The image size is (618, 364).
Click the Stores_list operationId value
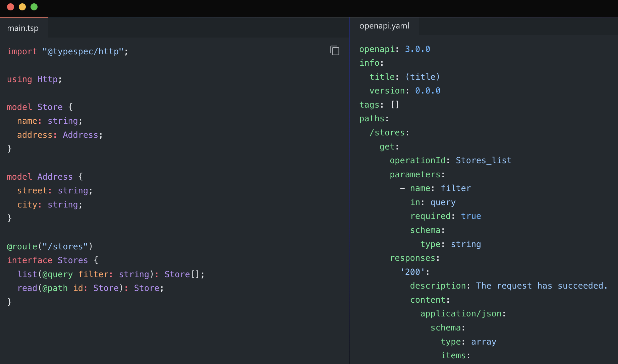(x=483, y=161)
